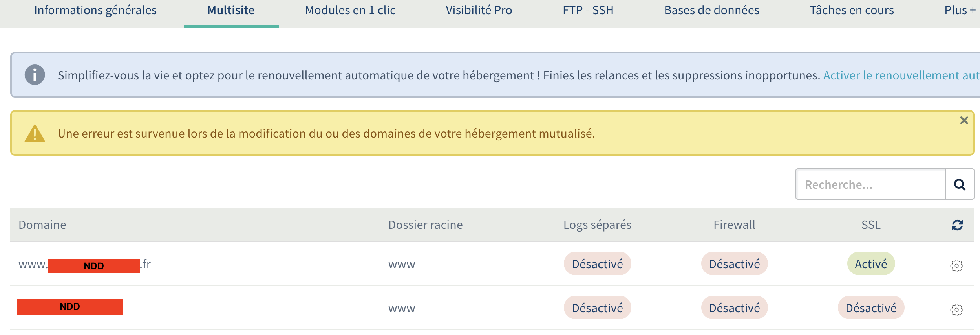Viewport: 980px width, 335px height.
Task: Click the info icon in the blue banner
Action: [x=35, y=75]
